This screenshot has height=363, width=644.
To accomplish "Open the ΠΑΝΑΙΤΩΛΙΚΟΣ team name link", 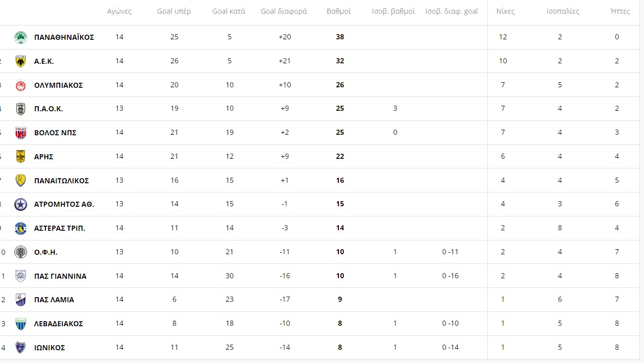I will click(x=62, y=181).
